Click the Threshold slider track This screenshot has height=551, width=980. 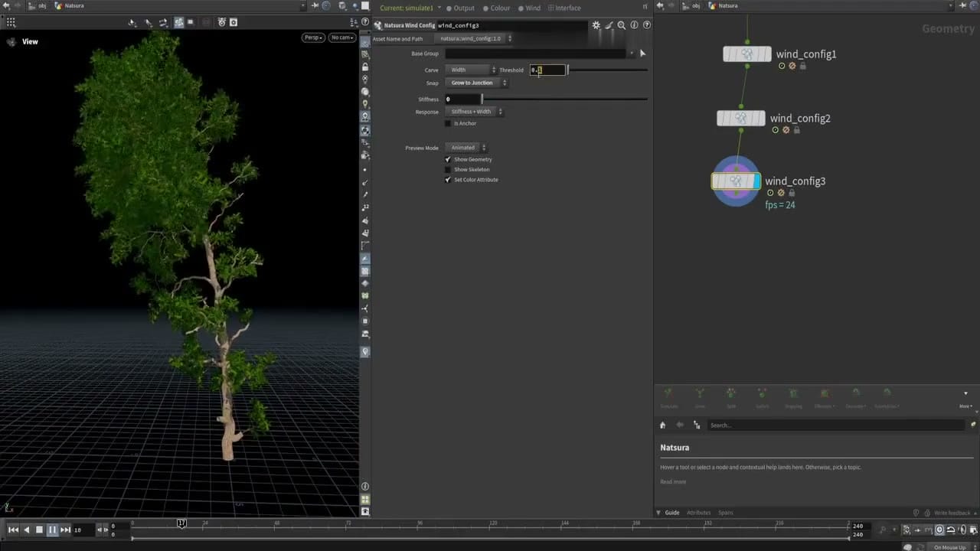(607, 70)
